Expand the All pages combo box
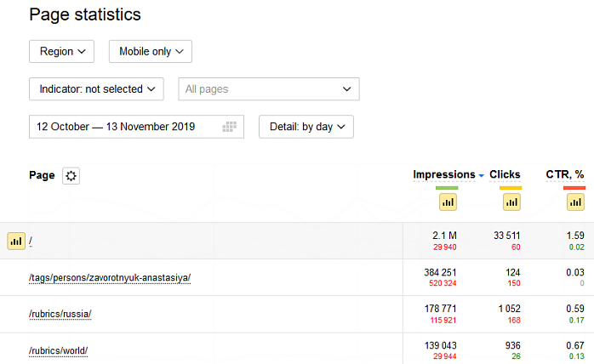This screenshot has width=594, height=364. 269,88
